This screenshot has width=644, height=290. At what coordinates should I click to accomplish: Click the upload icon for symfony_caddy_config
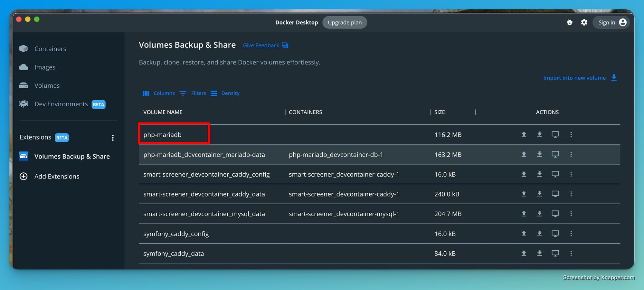(x=524, y=233)
